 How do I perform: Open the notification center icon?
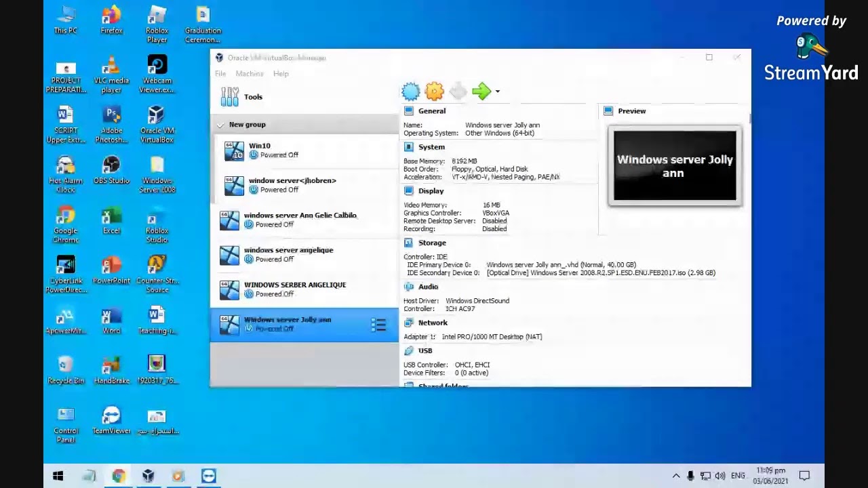point(805,476)
